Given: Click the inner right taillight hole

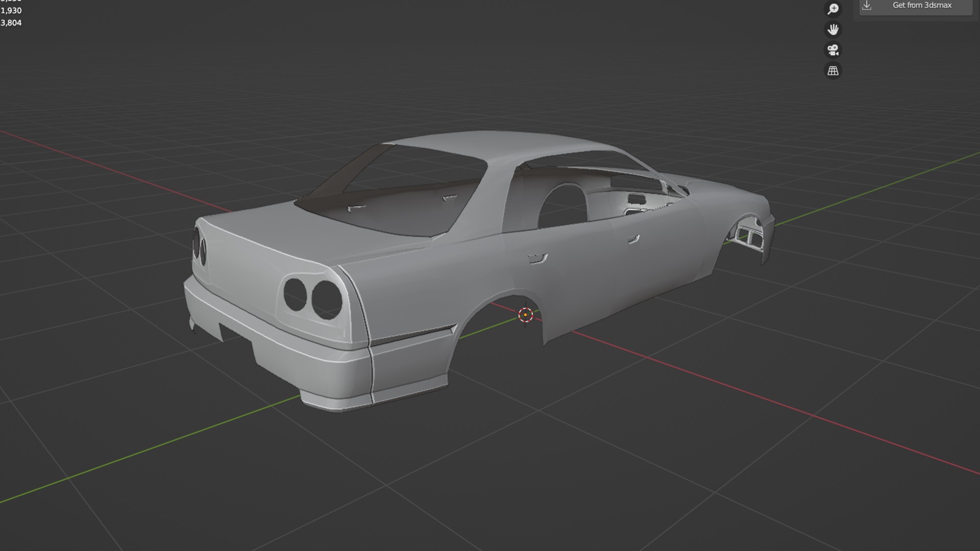Looking at the screenshot, I should (x=295, y=295).
